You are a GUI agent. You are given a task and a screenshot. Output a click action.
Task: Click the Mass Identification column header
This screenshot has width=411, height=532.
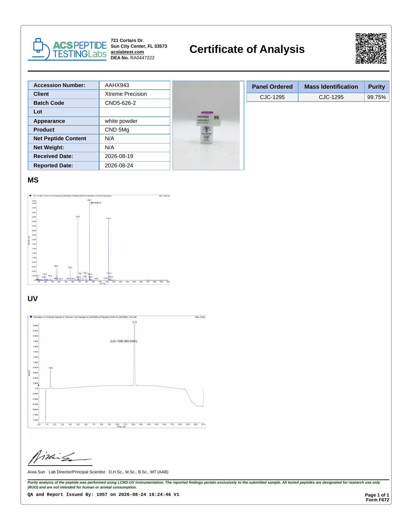[331, 87]
